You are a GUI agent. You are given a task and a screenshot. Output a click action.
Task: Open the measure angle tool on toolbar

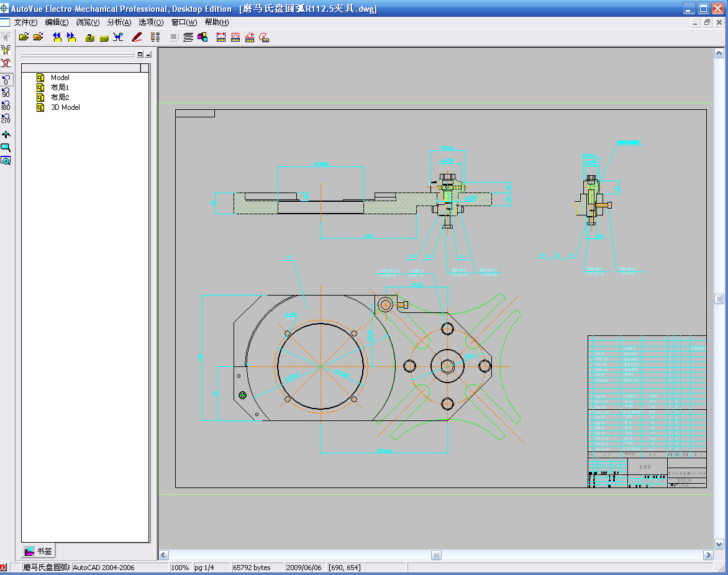[248, 37]
